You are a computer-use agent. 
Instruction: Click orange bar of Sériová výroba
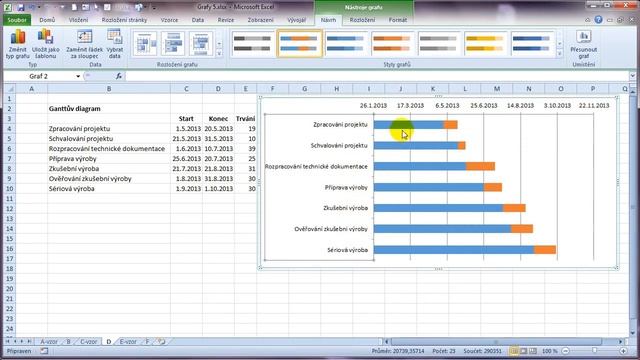pyautogui.click(x=545, y=250)
